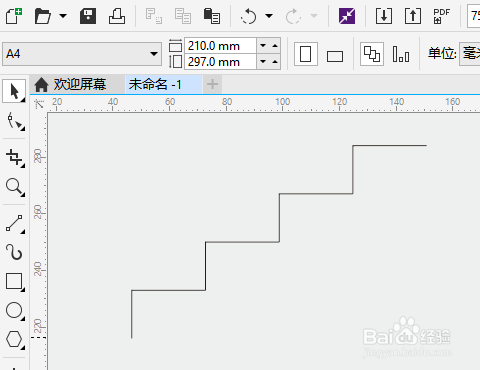Expand the undo history dropdown

(269, 16)
